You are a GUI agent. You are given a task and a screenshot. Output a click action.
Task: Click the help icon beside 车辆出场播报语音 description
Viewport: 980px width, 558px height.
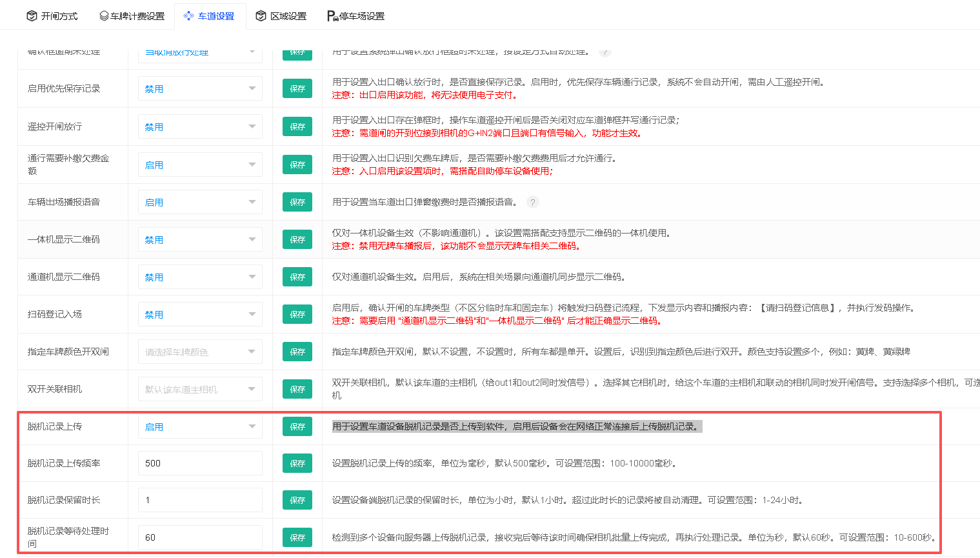532,203
